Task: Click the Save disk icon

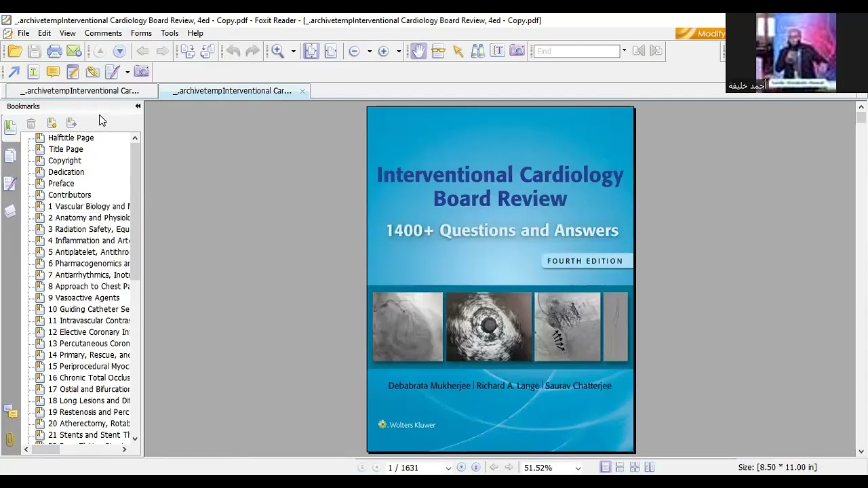Action: [x=35, y=51]
